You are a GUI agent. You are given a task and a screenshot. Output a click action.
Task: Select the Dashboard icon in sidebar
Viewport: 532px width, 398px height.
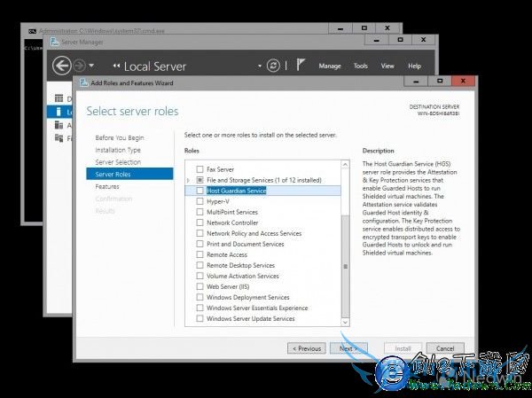[x=59, y=98]
